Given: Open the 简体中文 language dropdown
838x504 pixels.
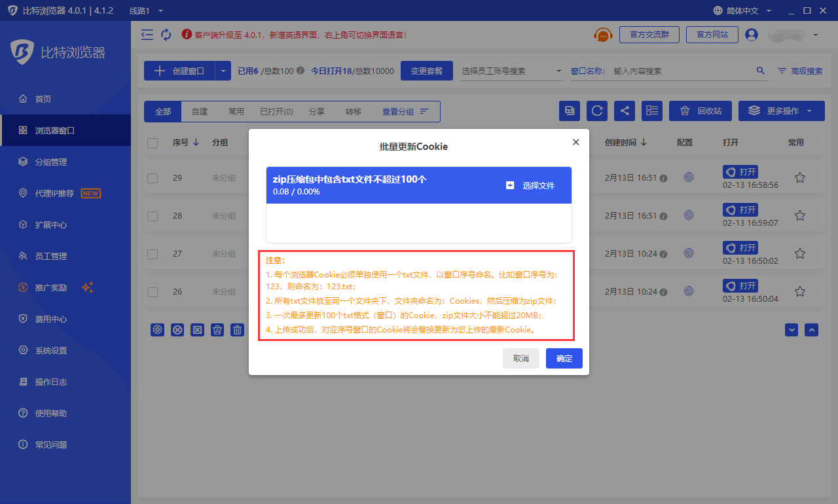Looking at the screenshot, I should (742, 10).
